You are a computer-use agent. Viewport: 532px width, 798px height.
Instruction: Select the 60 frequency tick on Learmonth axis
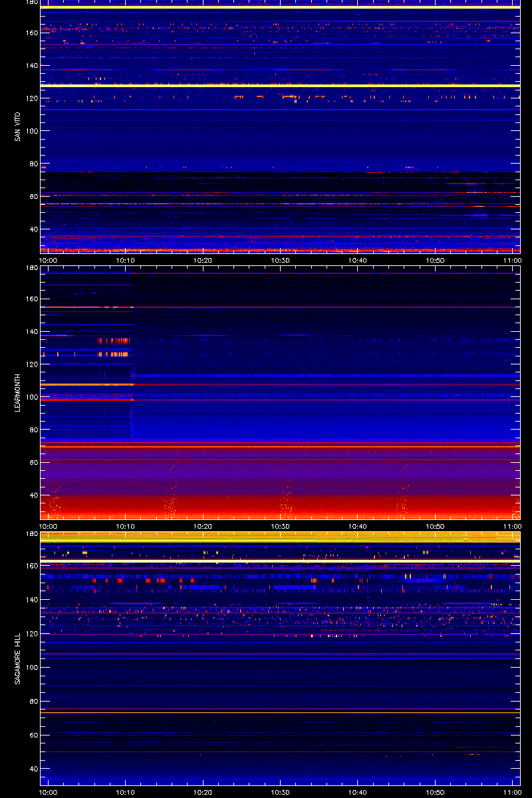(x=33, y=462)
